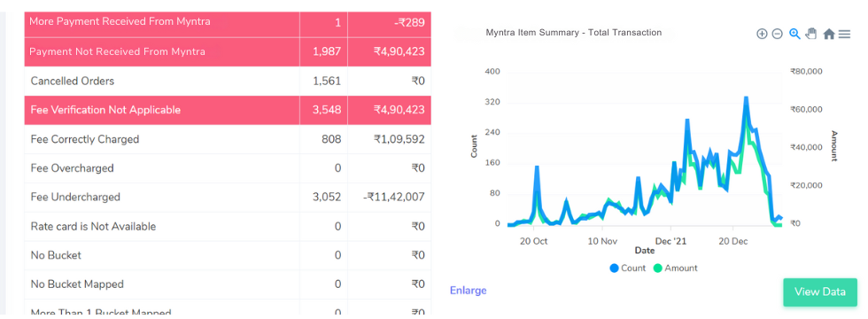Select the Fee Verification Not Applicable row
The height and width of the screenshot is (319, 868).
tap(228, 110)
